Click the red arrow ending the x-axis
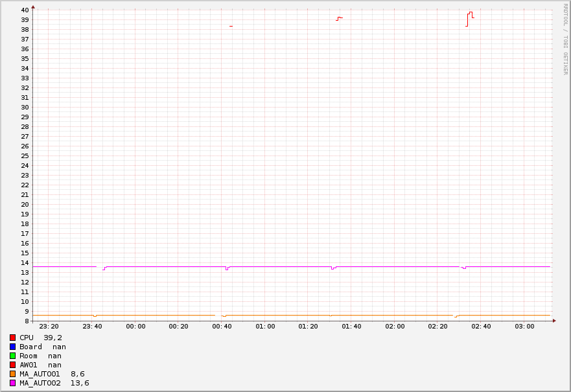Image resolution: width=571 pixels, height=392 pixels. coord(554,321)
